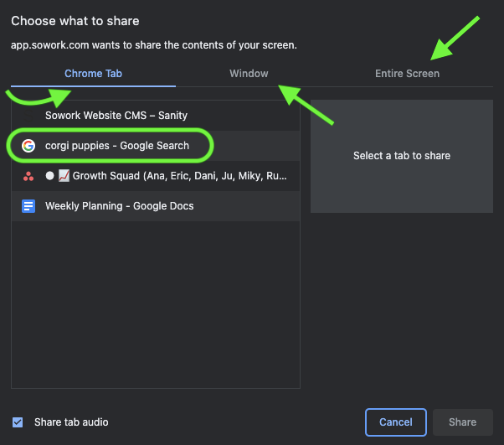This screenshot has width=504, height=445.
Task: Select the Sowork Website CMS – Sanity tab row
Action: [156, 116]
